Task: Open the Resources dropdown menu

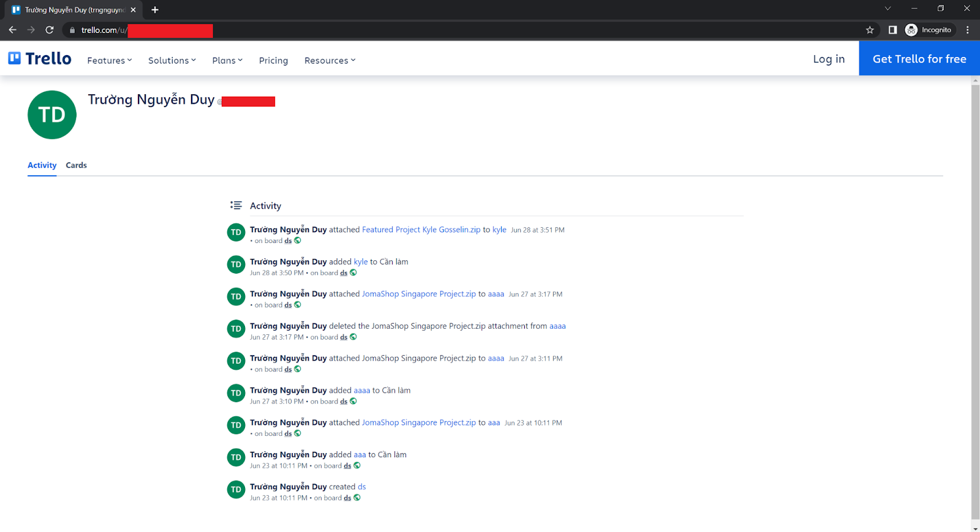Action: [x=330, y=61]
